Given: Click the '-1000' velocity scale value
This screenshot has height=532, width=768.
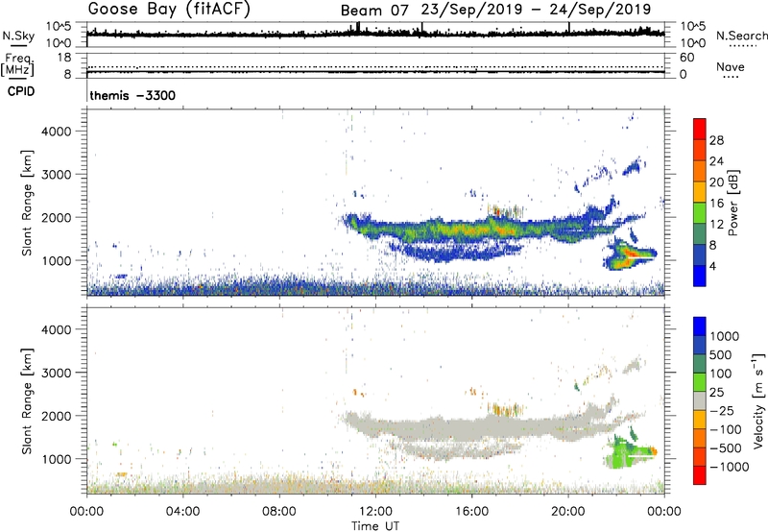Looking at the screenshot, I should pyautogui.click(x=730, y=467).
